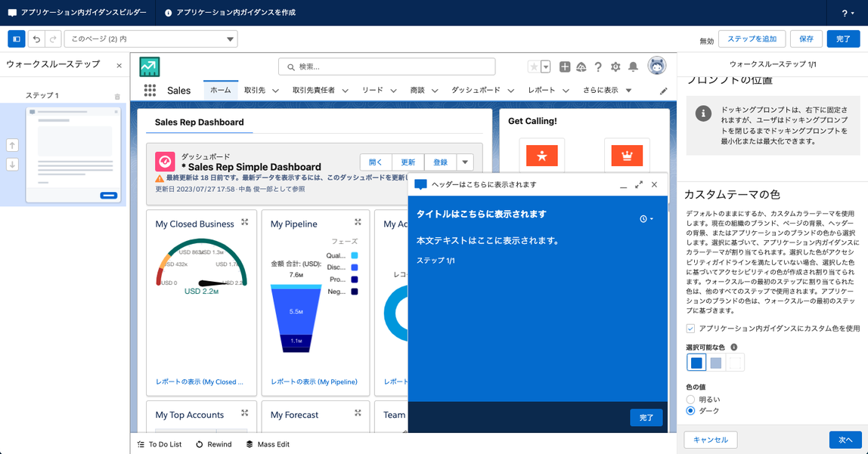Click the 保存 button
The image size is (868, 454).
[x=806, y=39]
